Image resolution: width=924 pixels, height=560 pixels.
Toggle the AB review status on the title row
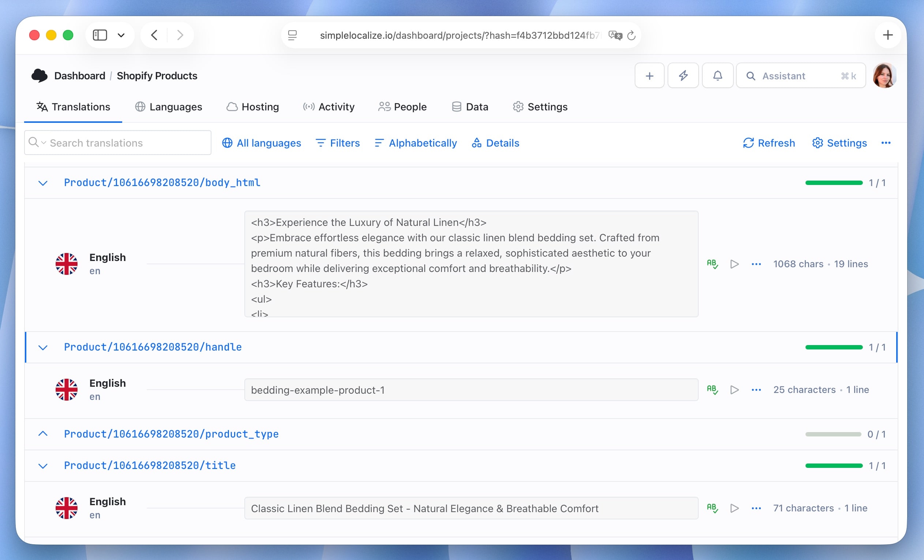point(712,508)
